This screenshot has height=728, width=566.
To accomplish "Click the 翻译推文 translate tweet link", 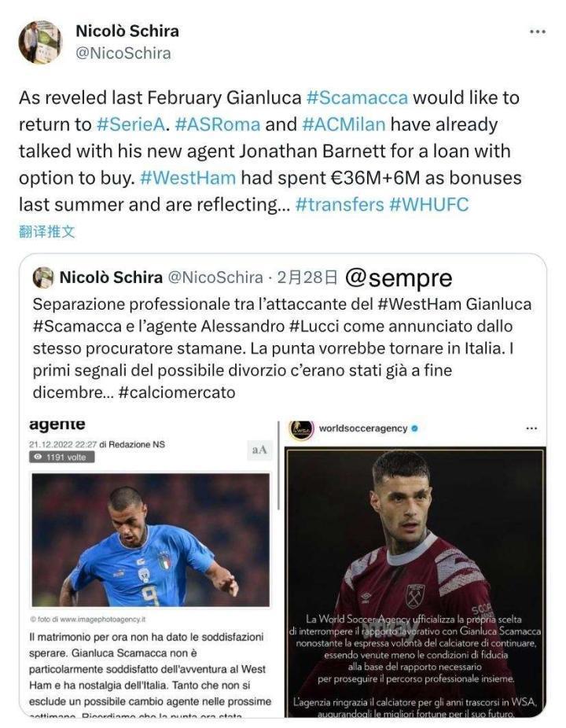I will (x=46, y=231).
